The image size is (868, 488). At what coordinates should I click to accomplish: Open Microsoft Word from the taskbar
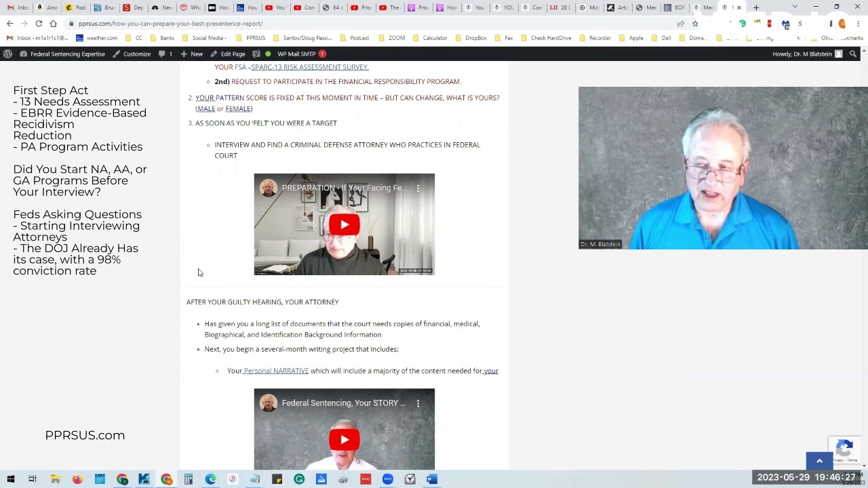pos(431,479)
